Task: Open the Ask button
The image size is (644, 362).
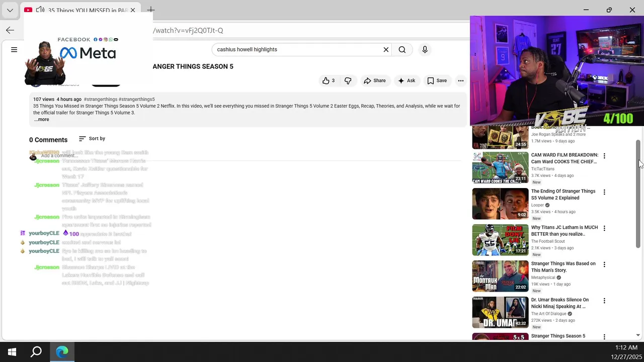Action: [407, 81]
